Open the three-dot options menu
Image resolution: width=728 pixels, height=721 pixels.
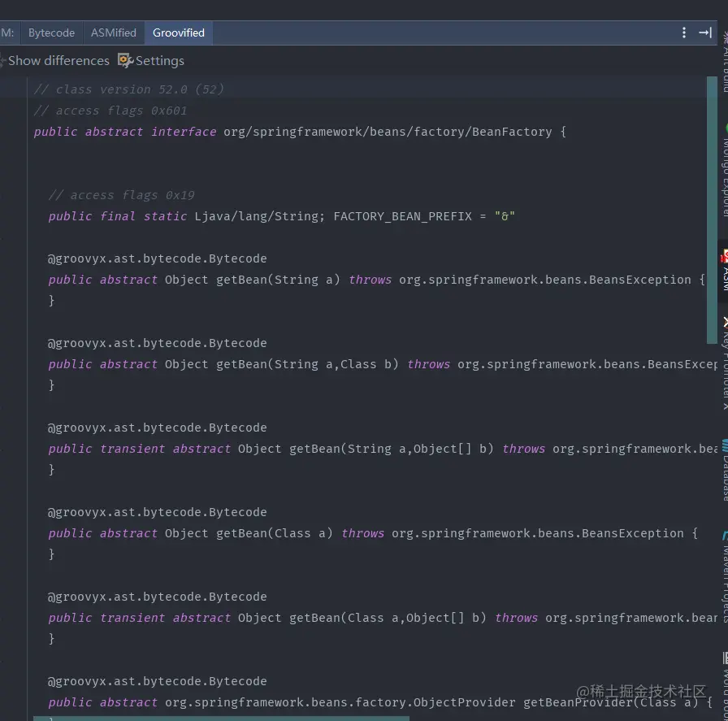[x=684, y=33]
